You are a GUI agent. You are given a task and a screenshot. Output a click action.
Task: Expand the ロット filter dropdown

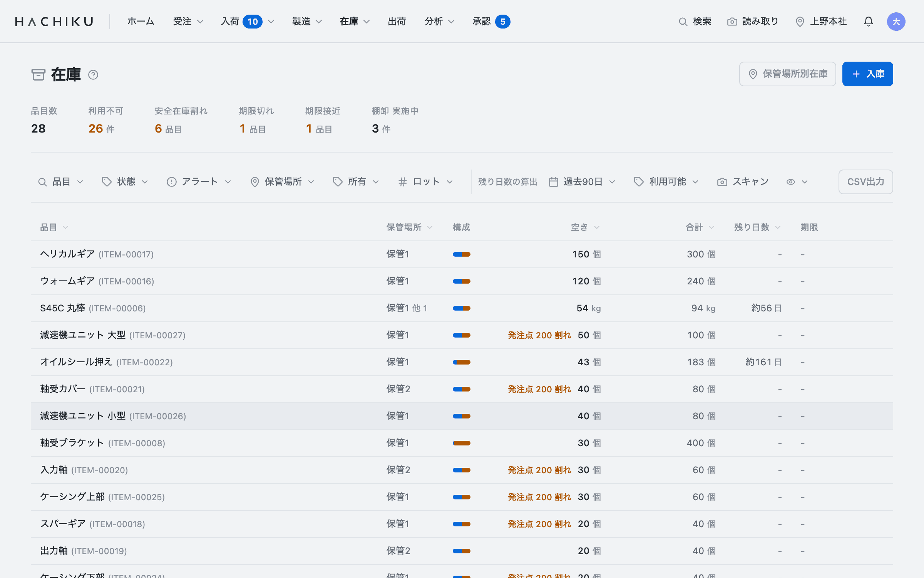425,182
